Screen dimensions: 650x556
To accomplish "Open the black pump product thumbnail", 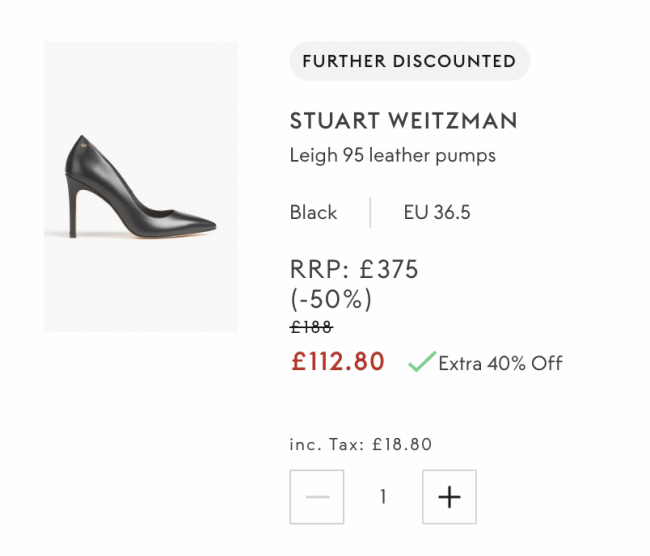I will point(141,186).
